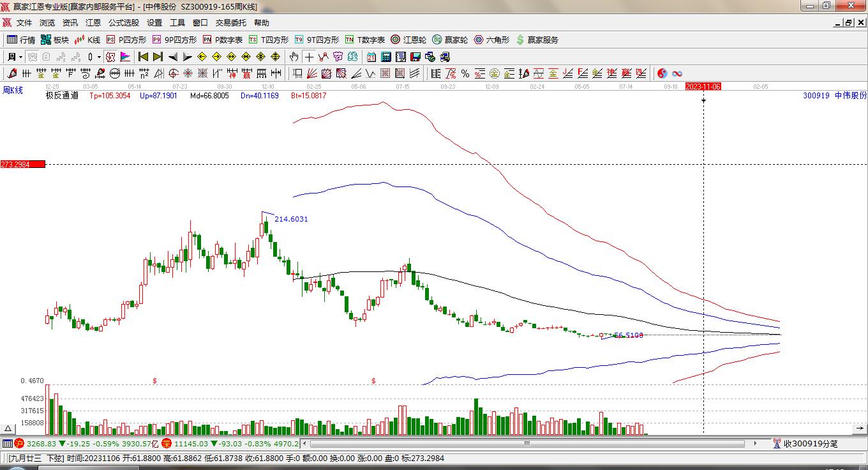
Task: Click the 沪 Shanghai index icon
Action: coord(19,443)
